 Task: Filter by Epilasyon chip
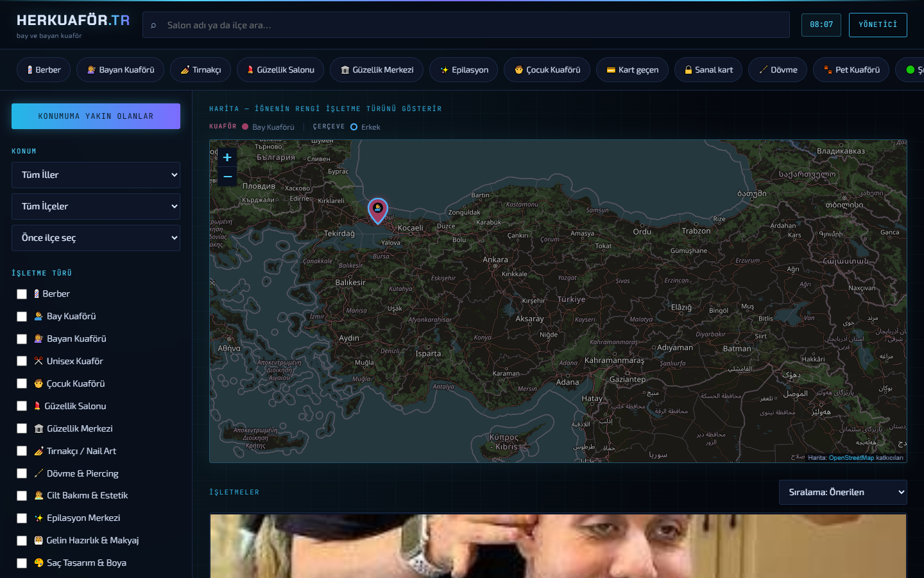(x=464, y=69)
